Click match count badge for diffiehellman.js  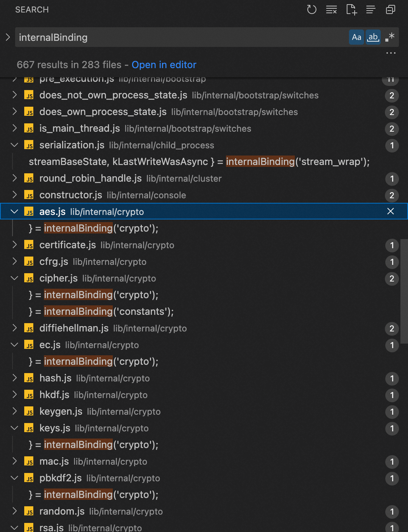tap(392, 328)
